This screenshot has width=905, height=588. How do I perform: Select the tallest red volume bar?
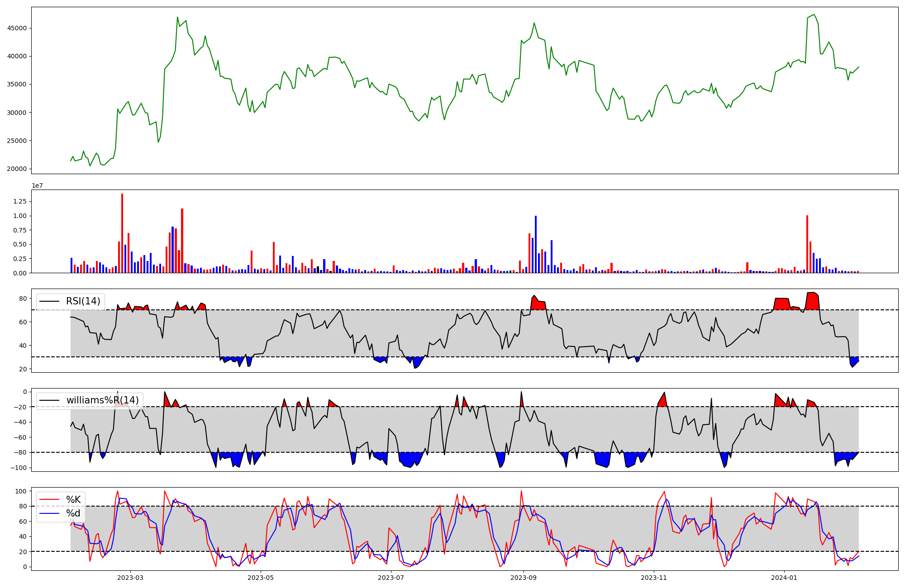tap(122, 233)
